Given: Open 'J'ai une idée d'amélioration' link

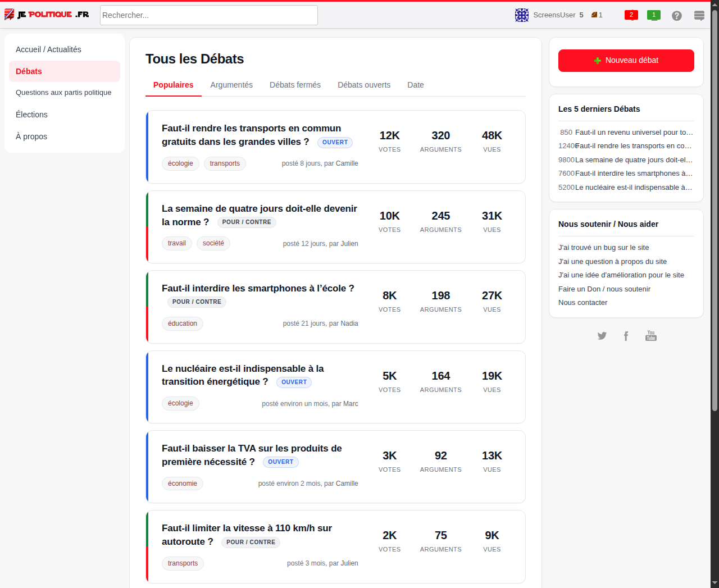Looking at the screenshot, I should coord(621,275).
